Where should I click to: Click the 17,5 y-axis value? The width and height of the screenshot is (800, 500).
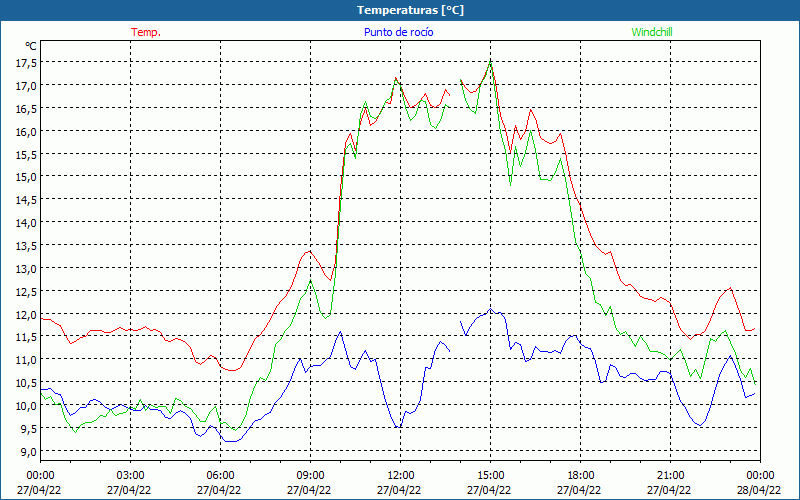27,63
